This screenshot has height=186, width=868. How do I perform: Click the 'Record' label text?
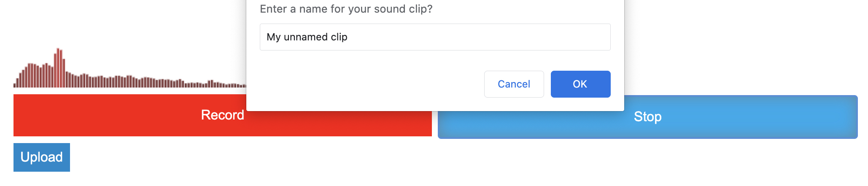click(222, 115)
